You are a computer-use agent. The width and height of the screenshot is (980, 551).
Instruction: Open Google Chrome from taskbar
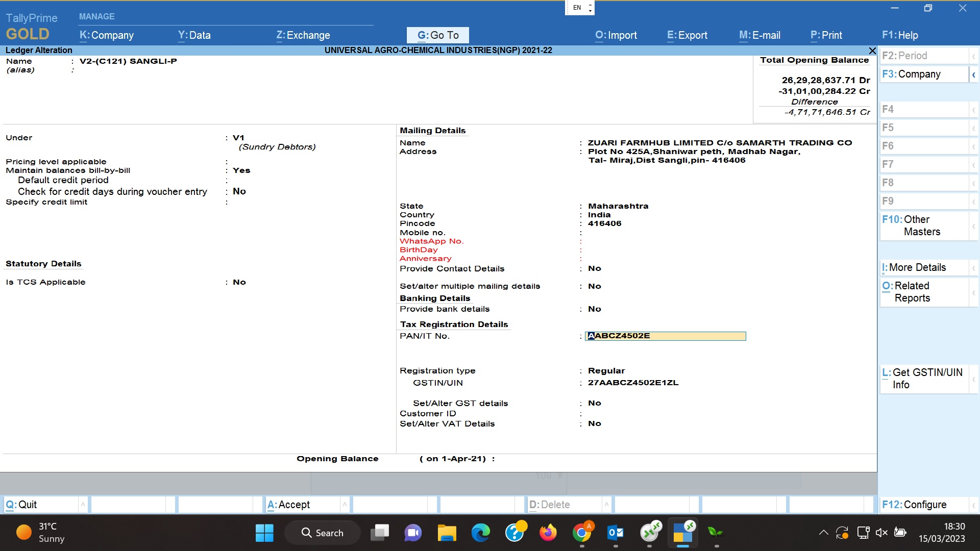tap(582, 533)
